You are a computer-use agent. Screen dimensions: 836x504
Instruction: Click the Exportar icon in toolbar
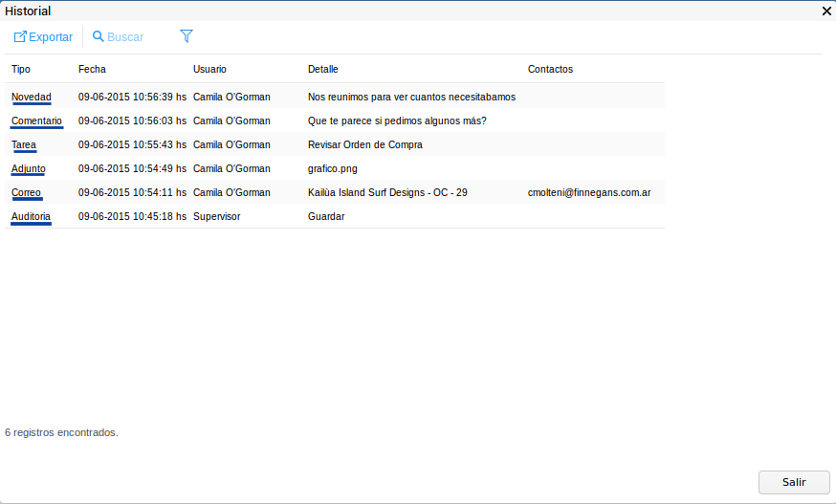point(20,37)
